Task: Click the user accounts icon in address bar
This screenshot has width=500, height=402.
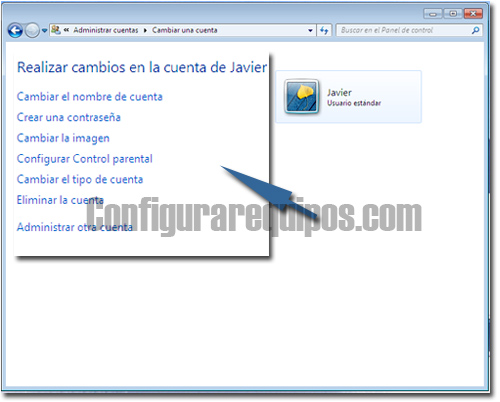Action: pyautogui.click(x=56, y=30)
